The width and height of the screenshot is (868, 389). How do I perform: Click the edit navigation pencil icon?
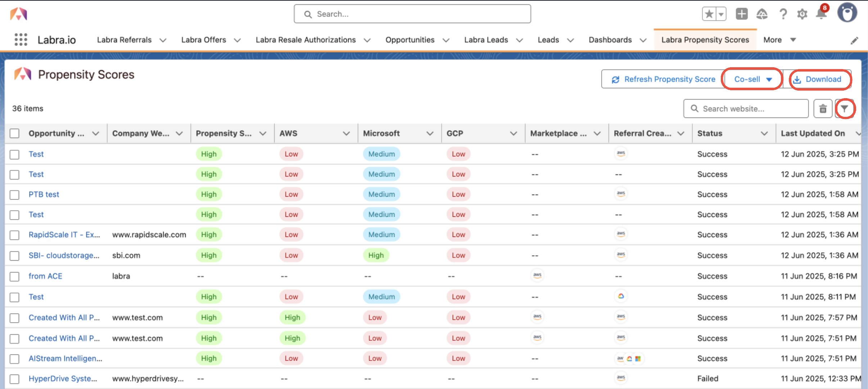(x=854, y=41)
